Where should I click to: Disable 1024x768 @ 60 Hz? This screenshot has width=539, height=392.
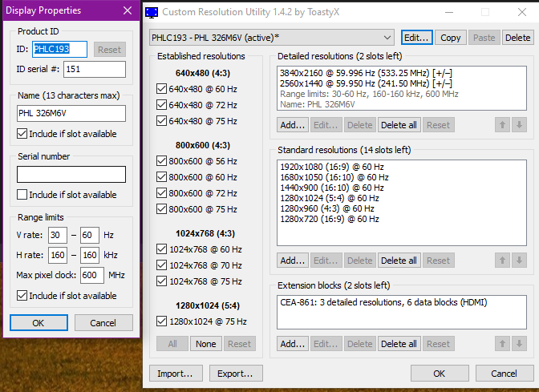(x=161, y=249)
